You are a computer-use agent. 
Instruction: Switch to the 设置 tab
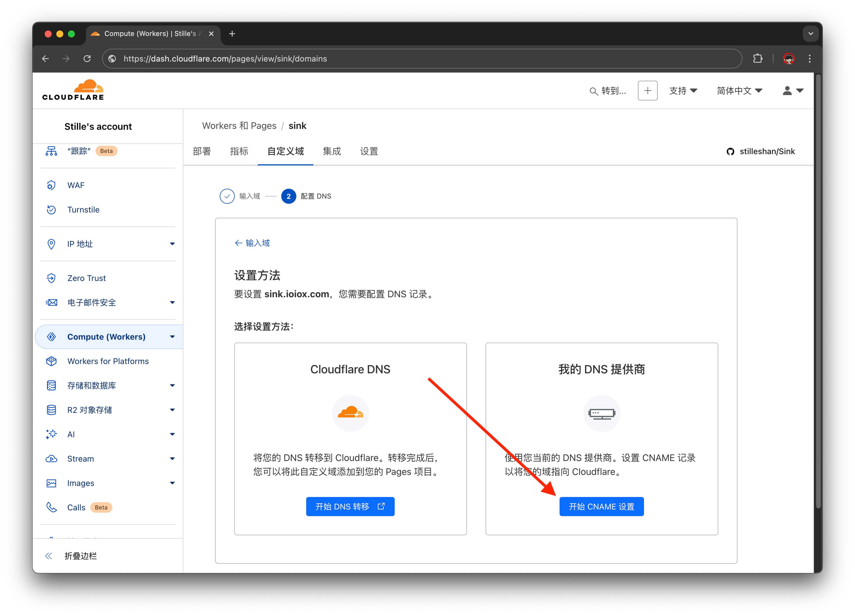point(369,151)
